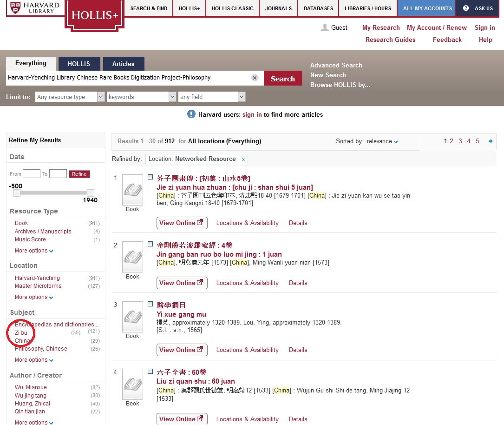This screenshot has width=504, height=425.
Task: Click the HOLLIS+ red logo banner
Action: click(94, 15)
